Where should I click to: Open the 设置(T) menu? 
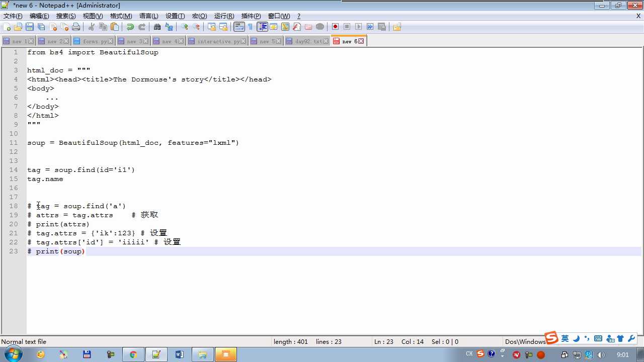point(175,16)
